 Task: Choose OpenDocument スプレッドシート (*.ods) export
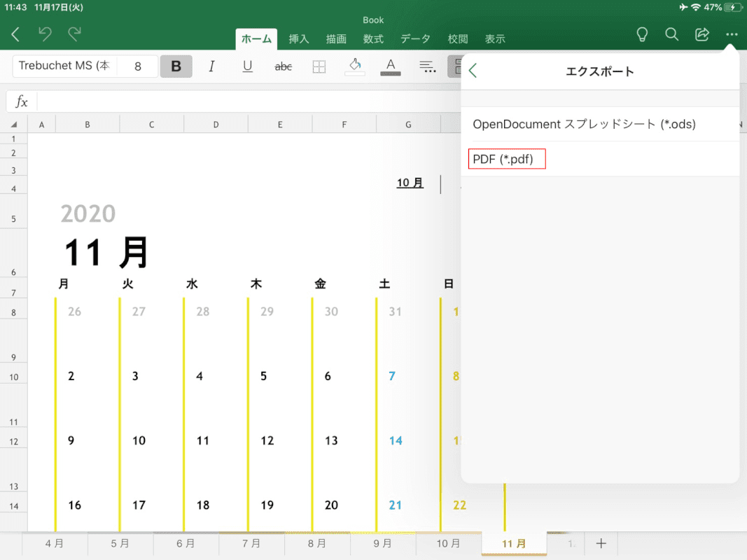coord(600,125)
